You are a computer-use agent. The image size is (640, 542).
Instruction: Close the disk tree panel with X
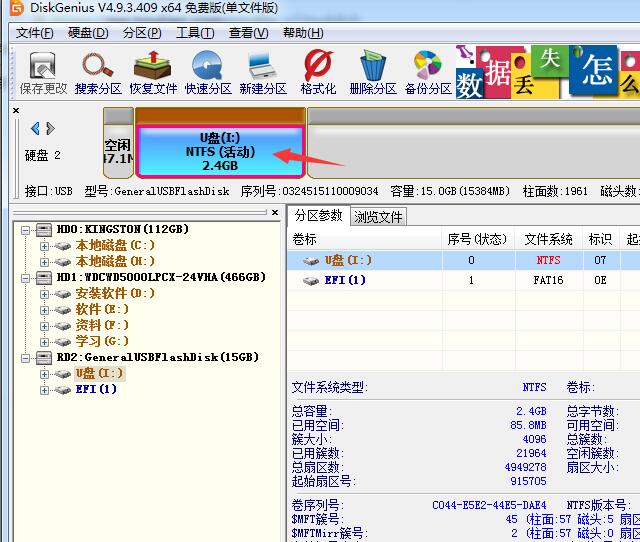point(275,212)
